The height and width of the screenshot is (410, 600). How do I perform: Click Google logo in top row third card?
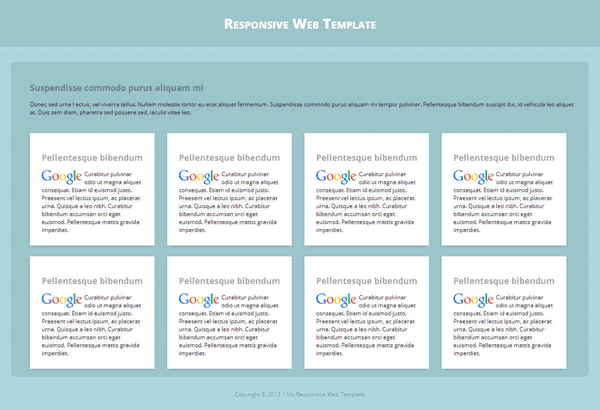[336, 177]
